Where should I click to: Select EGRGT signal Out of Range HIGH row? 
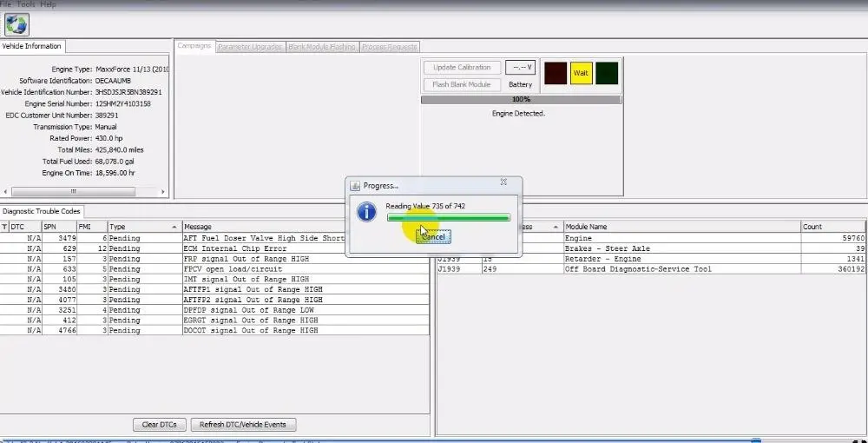click(x=214, y=320)
